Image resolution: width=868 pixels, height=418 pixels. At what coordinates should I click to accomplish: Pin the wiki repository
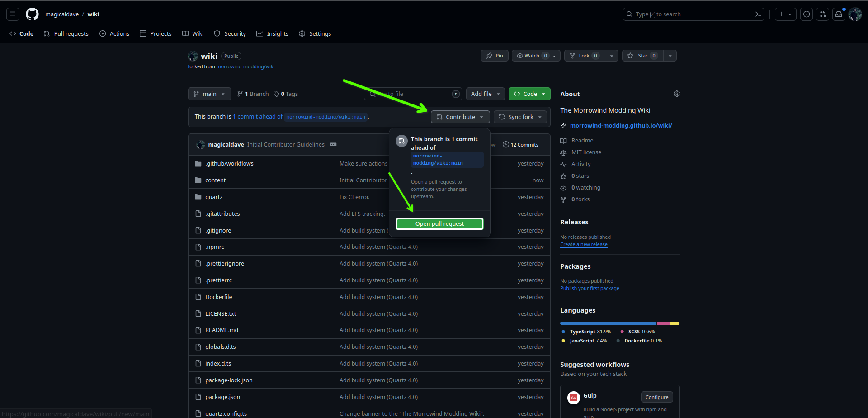(495, 56)
